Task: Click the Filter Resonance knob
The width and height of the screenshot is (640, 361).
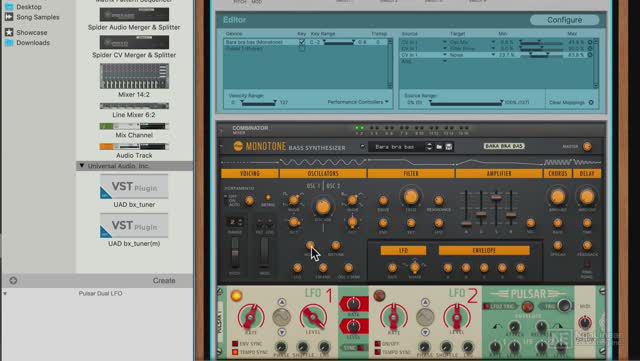Action: 439,200
